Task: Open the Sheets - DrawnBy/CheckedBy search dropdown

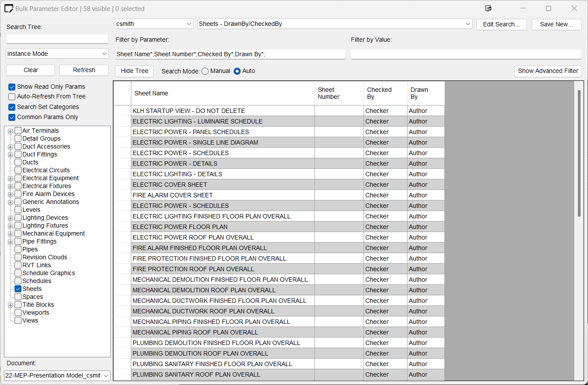Action: click(x=335, y=24)
